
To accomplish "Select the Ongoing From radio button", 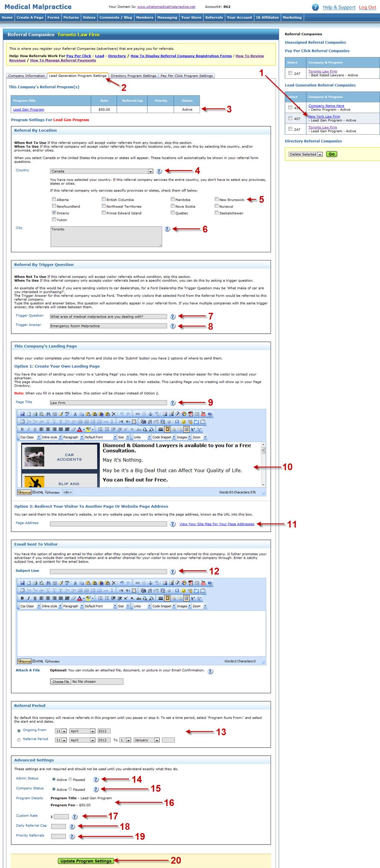I will click(x=19, y=731).
